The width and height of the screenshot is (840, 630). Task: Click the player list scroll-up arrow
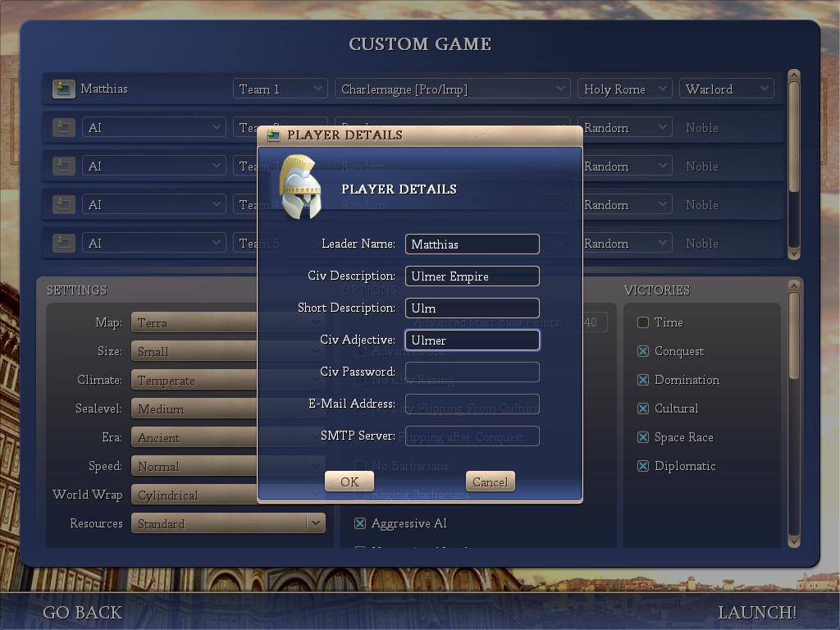pyautogui.click(x=794, y=75)
